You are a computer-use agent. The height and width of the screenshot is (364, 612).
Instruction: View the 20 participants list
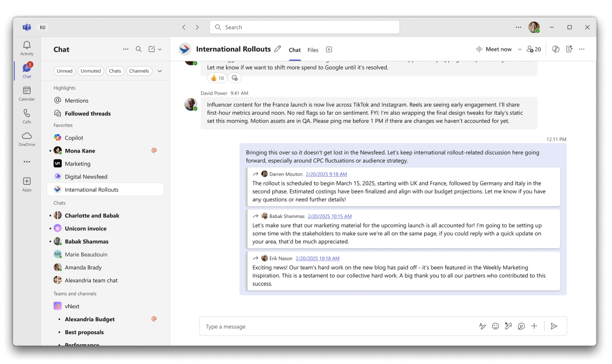pyautogui.click(x=534, y=49)
